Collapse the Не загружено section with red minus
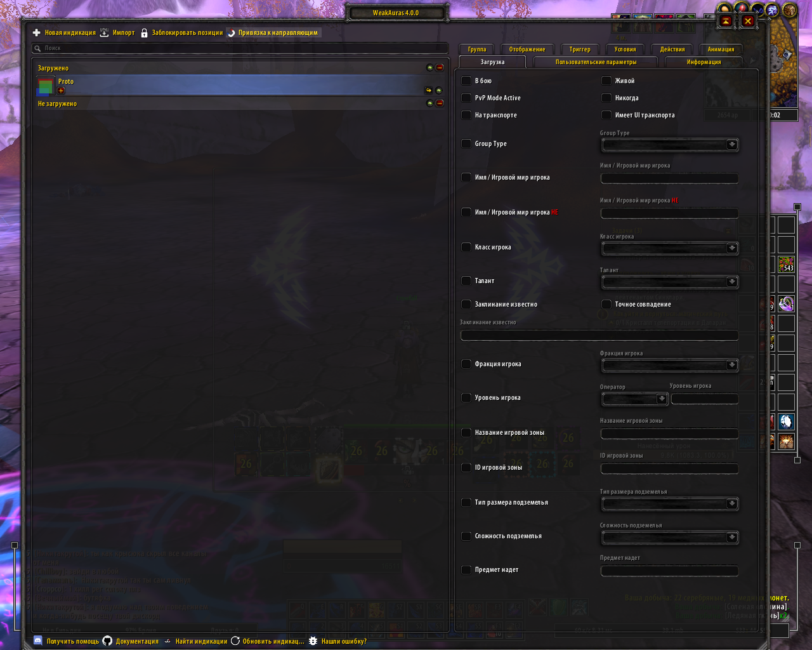Screen dimensions: 812x650 click(x=440, y=103)
